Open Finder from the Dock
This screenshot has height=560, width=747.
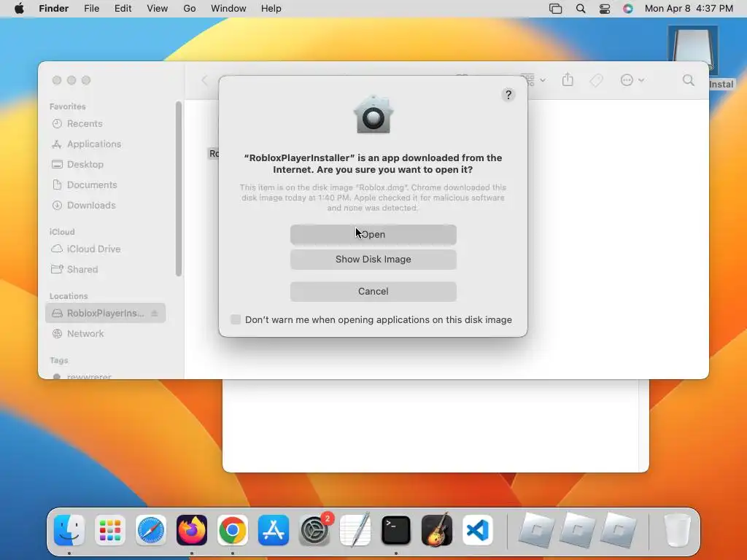pyautogui.click(x=69, y=530)
